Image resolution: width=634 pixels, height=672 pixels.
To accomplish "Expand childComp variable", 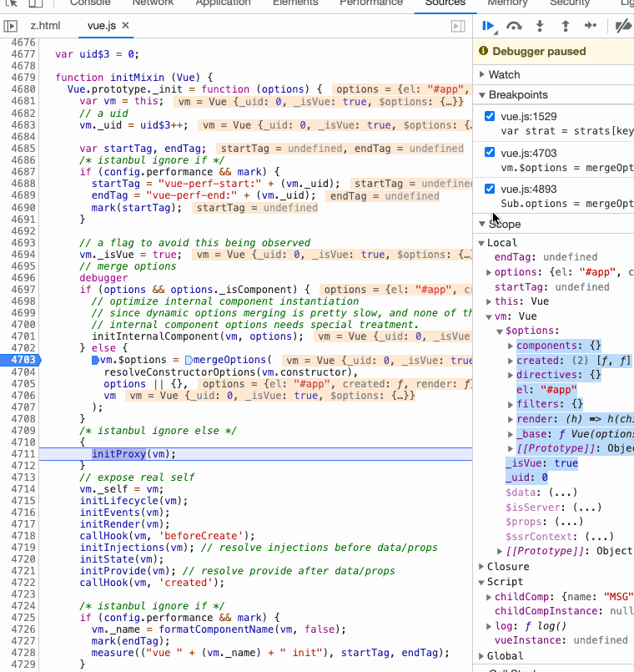I will (x=489, y=597).
